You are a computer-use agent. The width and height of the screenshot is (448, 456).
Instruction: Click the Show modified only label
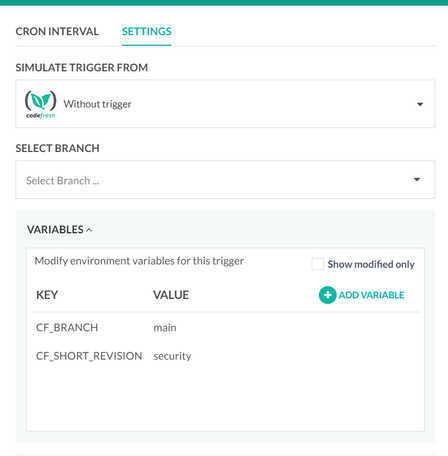pos(371,264)
